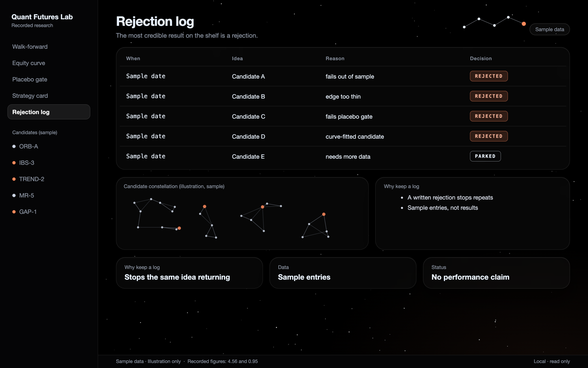The width and height of the screenshot is (588, 368).
Task: Click the Candidate B cell
Action: tap(248, 96)
